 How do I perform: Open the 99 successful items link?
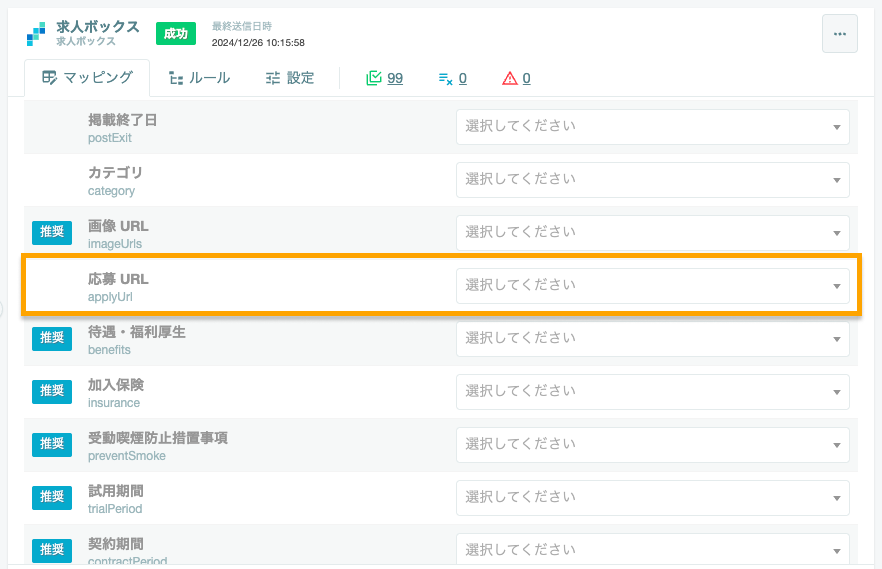pyautogui.click(x=395, y=78)
